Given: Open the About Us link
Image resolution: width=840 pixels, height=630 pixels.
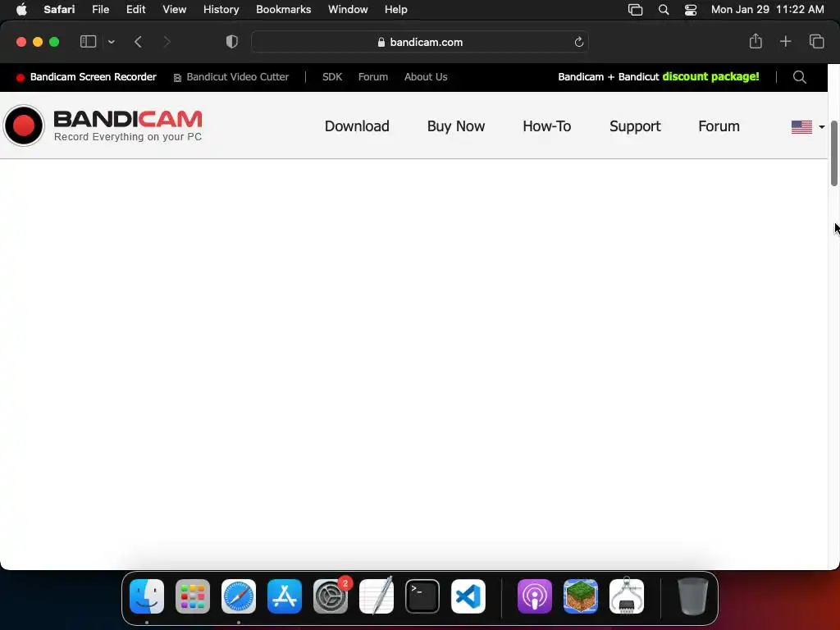Looking at the screenshot, I should point(426,77).
